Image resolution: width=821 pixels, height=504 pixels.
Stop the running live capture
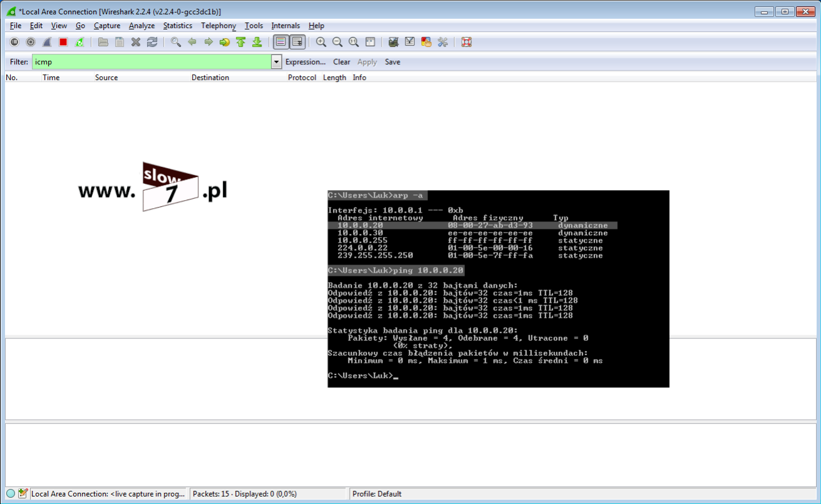click(x=63, y=42)
